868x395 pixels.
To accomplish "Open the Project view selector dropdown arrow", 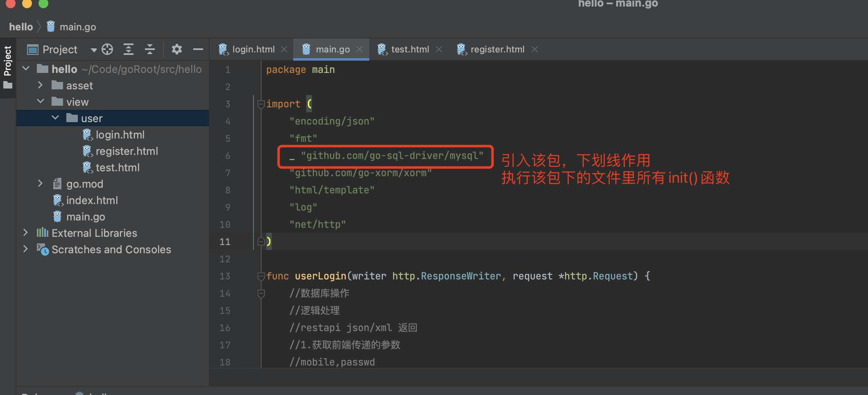I will [x=93, y=49].
